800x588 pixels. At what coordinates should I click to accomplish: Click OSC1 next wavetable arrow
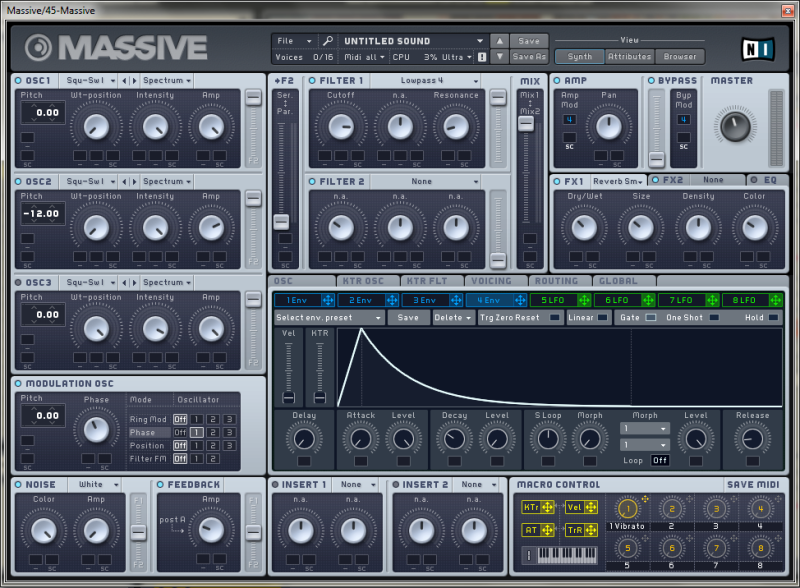(x=134, y=81)
